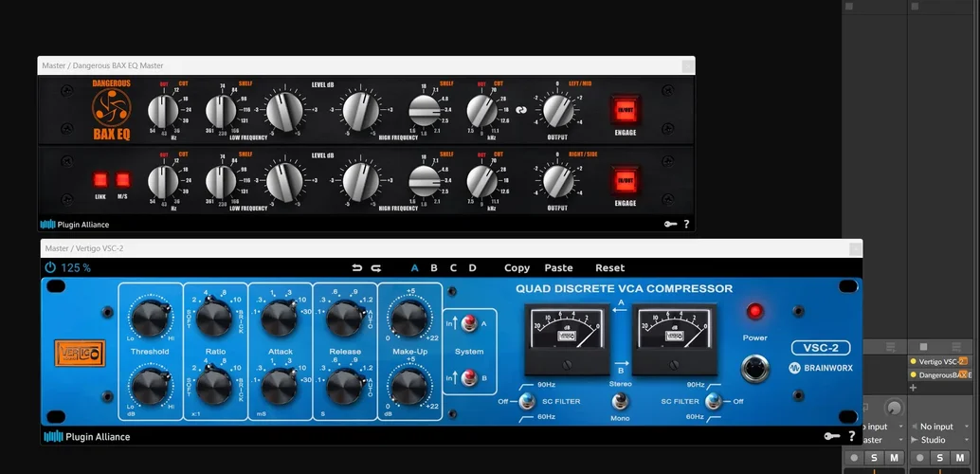Click Reset in the VSC-2 toolbar
The width and height of the screenshot is (980, 474).
tap(609, 267)
